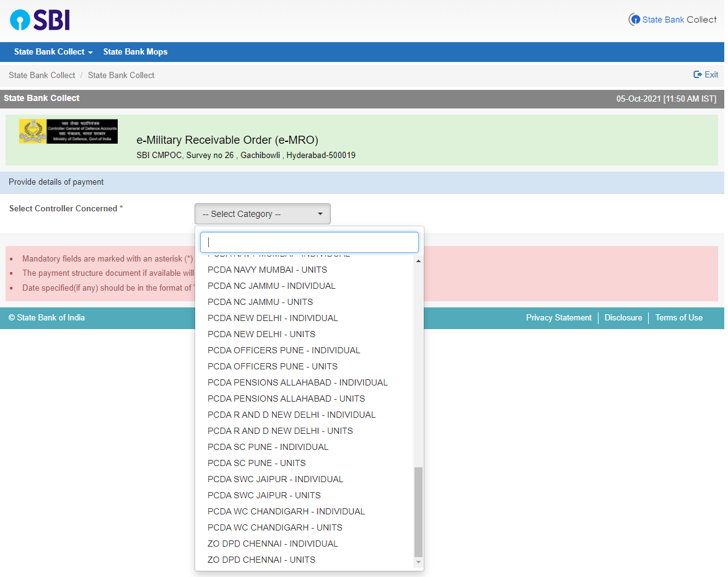This screenshot has height=577, width=728.
Task: Select PCDA SC PUNE - UNITS
Action: coord(257,463)
